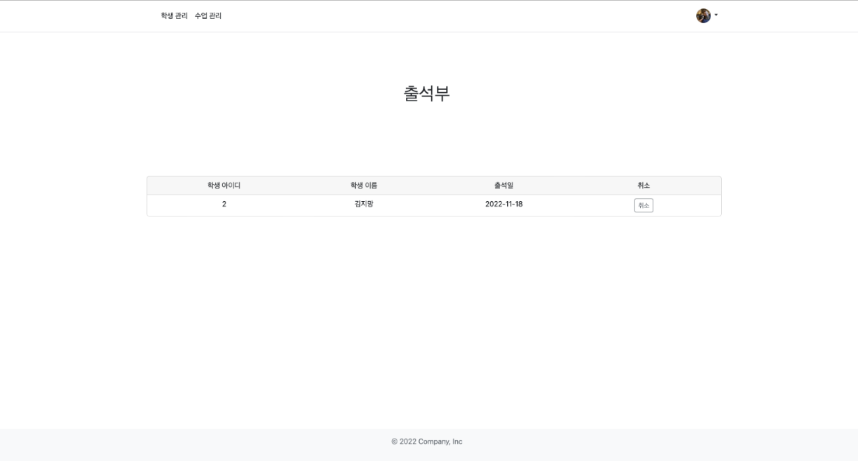
Task: Click the 취소 column header label
Action: coord(643,186)
